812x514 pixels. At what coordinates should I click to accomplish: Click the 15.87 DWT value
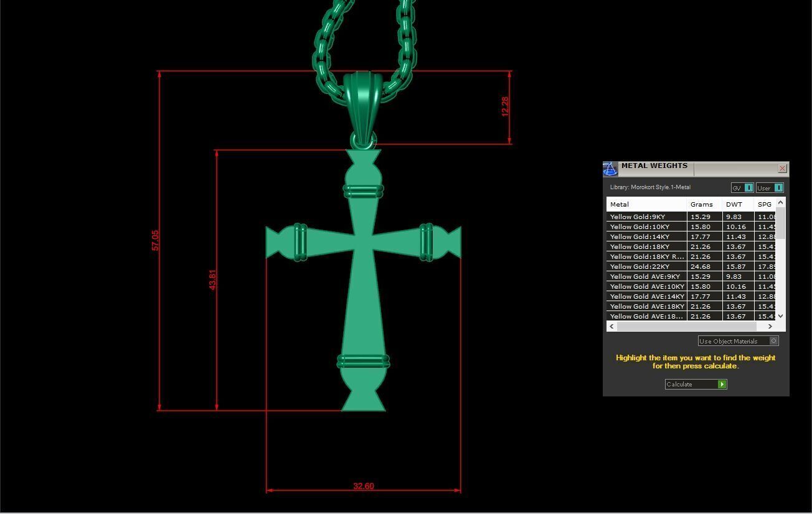point(735,266)
